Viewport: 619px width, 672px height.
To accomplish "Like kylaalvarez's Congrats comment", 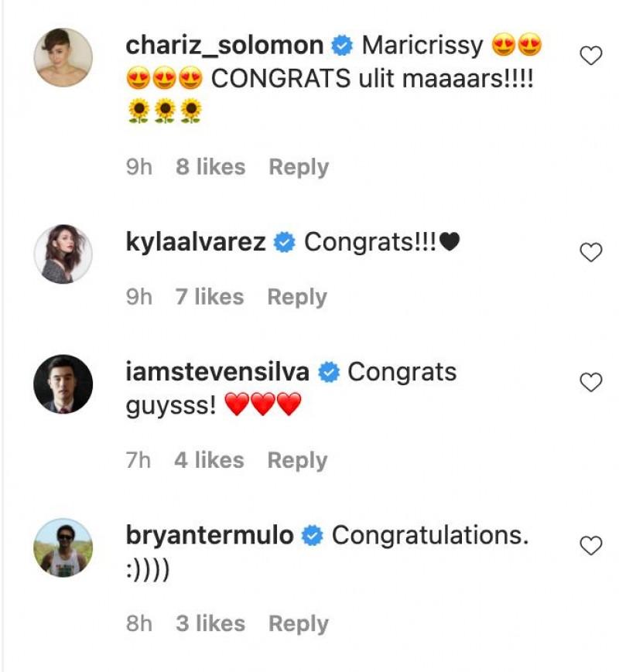I will [591, 252].
